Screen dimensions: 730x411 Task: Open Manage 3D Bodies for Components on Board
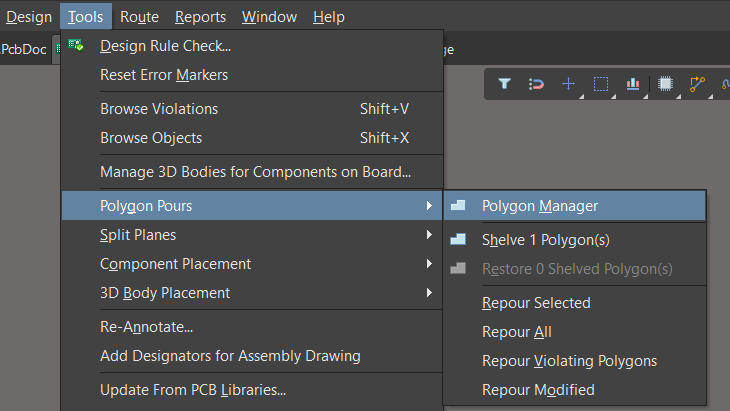[252, 172]
